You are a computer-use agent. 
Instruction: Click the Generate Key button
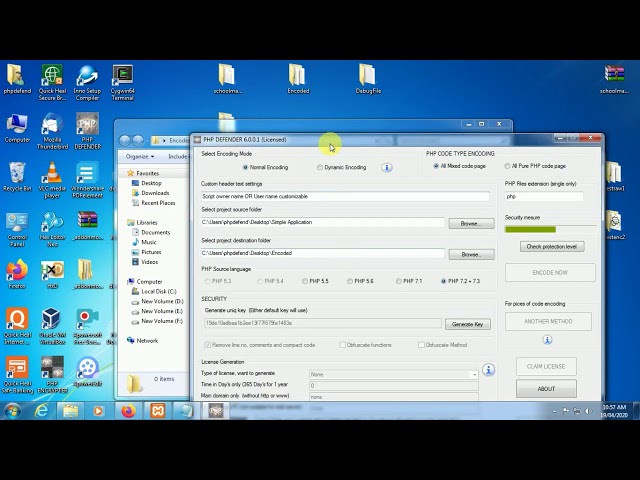(468, 324)
